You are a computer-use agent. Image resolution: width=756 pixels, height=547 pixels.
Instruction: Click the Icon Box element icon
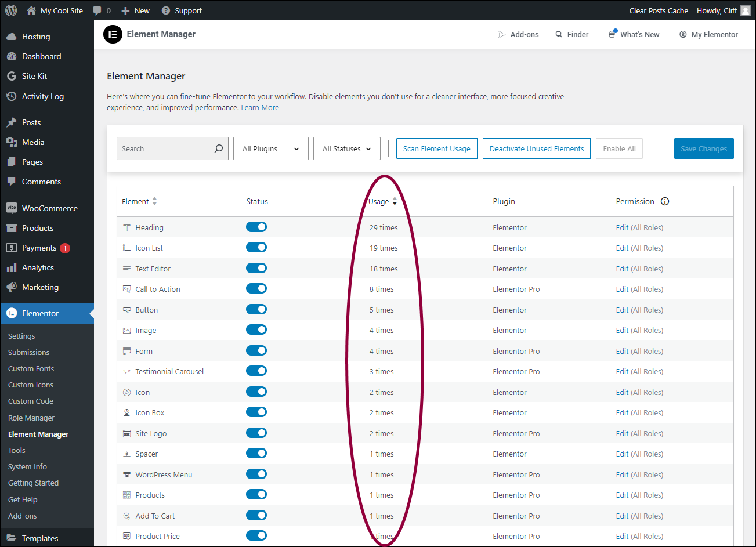126,412
